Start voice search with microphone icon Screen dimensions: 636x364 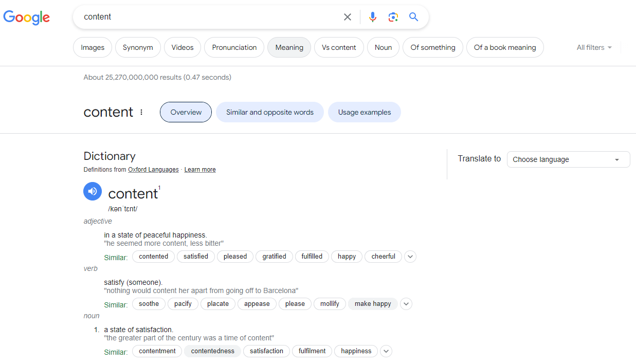pos(373,17)
